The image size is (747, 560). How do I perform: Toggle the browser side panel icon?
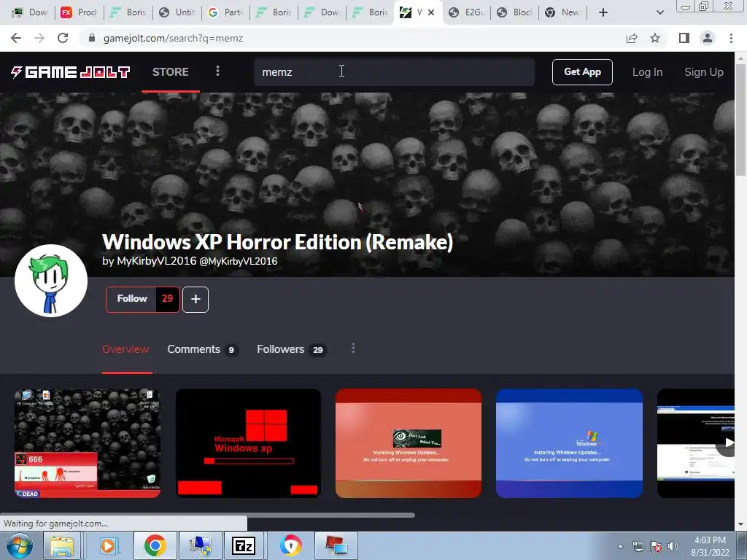click(684, 38)
